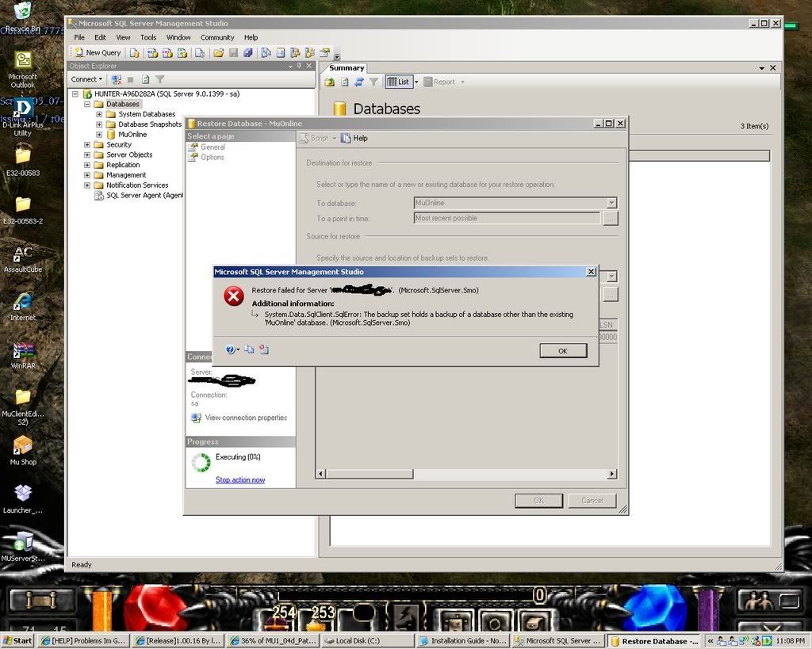
Task: Open the Tools menu
Action: coord(148,37)
